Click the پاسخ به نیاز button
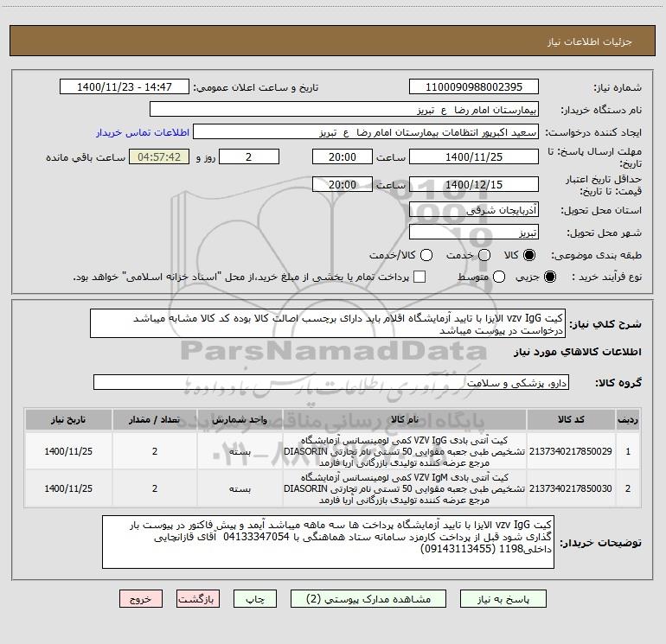The image size is (666, 644). 503,598
